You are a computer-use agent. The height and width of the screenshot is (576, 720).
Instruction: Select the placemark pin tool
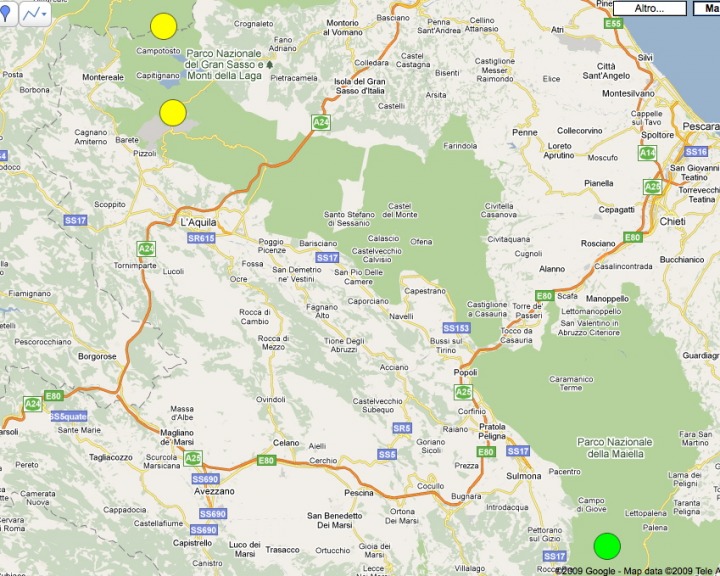pos(6,14)
